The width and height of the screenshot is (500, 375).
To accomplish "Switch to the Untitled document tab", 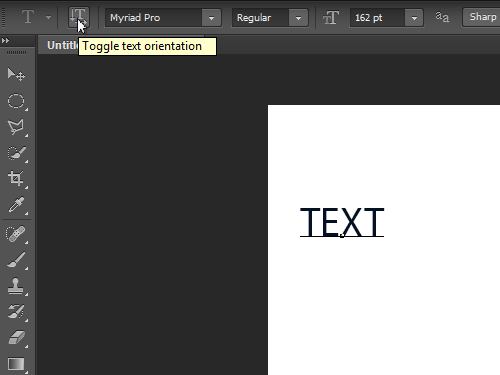I will tap(62, 45).
